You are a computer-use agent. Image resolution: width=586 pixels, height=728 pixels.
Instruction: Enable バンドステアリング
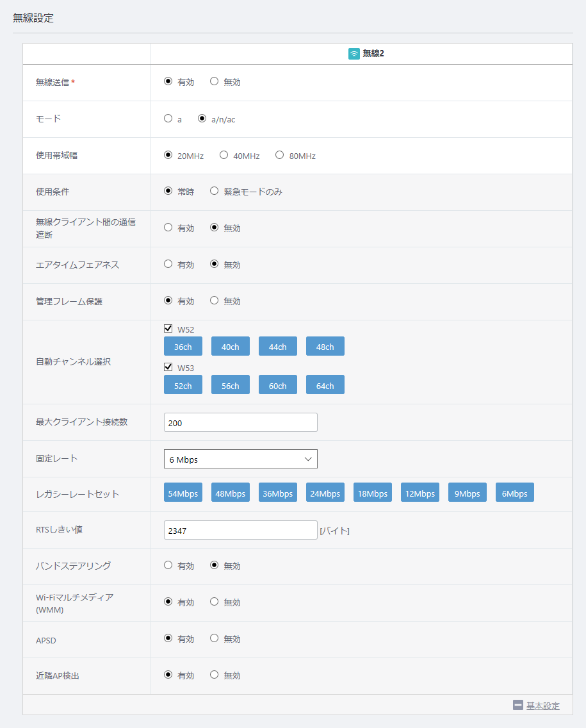[168, 565]
